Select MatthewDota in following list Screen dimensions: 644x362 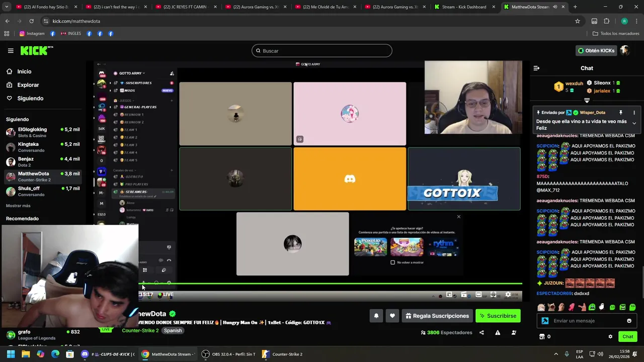click(42, 176)
